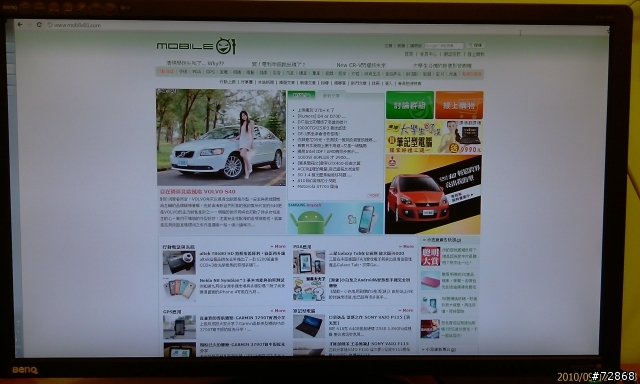This screenshot has width=640, height=384.
Task: Click the Mobile01 logo
Action: click(196, 46)
